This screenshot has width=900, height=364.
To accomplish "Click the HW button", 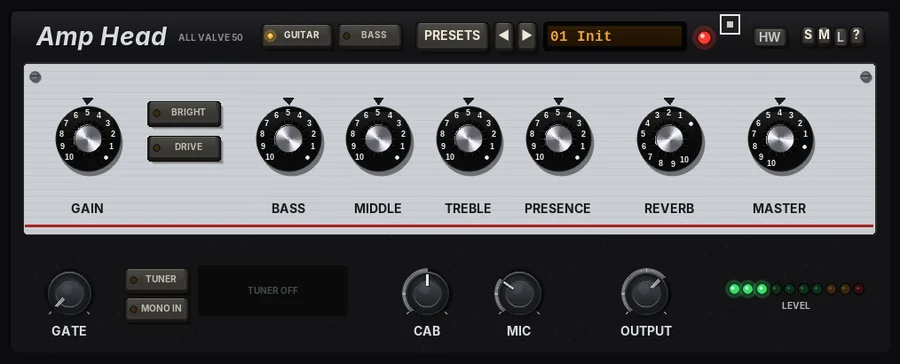I will click(x=770, y=37).
